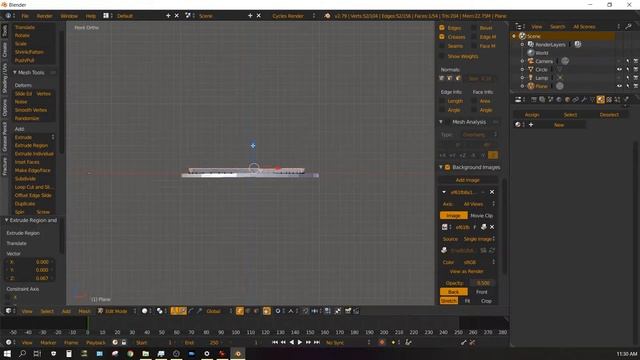Click the Subdivide button
This screenshot has height=360, width=640.
(x=33, y=178)
